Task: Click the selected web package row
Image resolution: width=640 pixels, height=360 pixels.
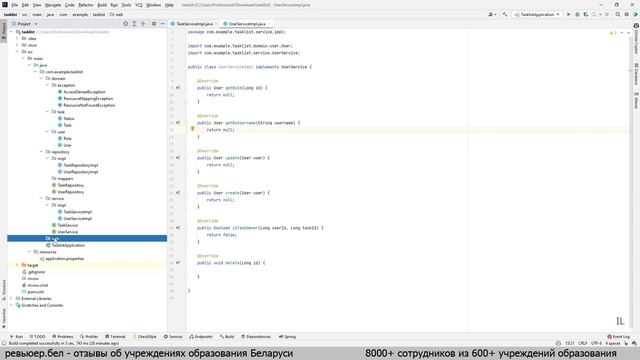Action: [x=87, y=238]
